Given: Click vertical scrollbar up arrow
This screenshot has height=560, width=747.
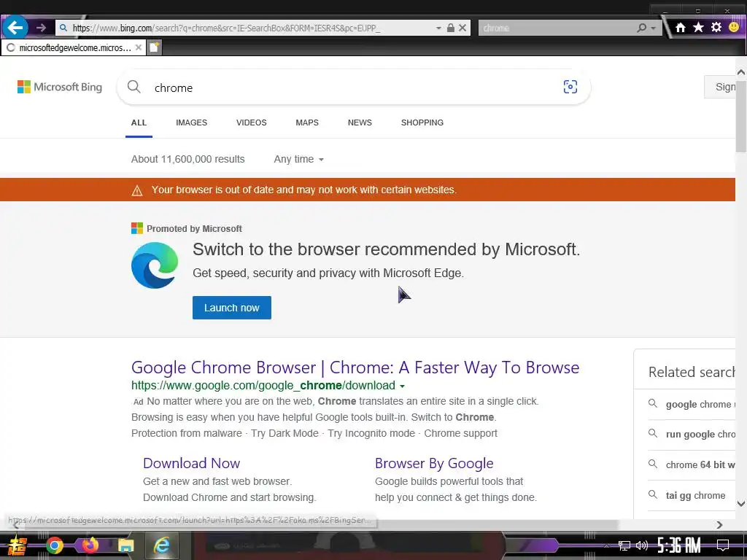Looking at the screenshot, I should pos(741,72).
